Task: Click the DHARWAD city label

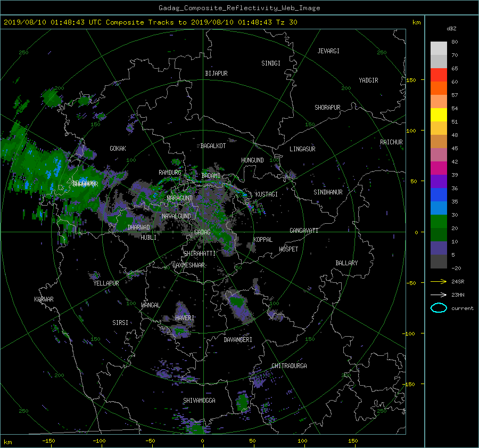Action: (138, 227)
